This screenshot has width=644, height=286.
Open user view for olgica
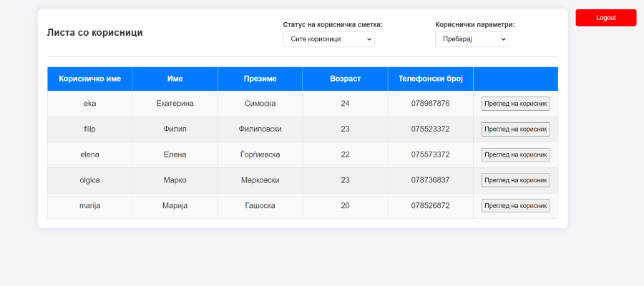point(515,180)
